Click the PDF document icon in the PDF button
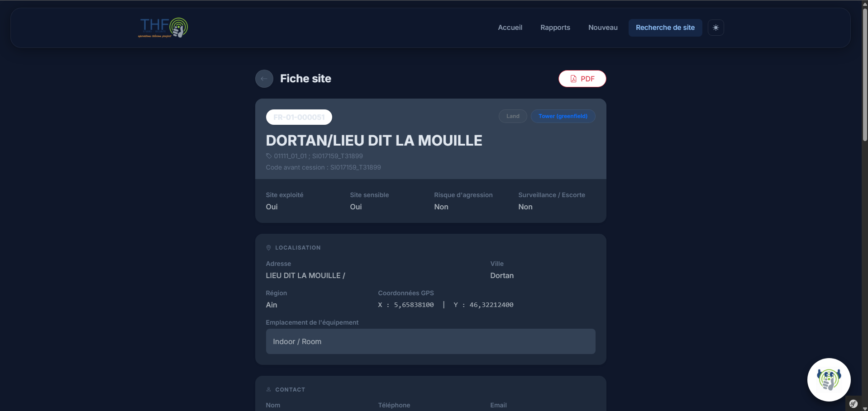The width and height of the screenshot is (868, 411). (573, 78)
